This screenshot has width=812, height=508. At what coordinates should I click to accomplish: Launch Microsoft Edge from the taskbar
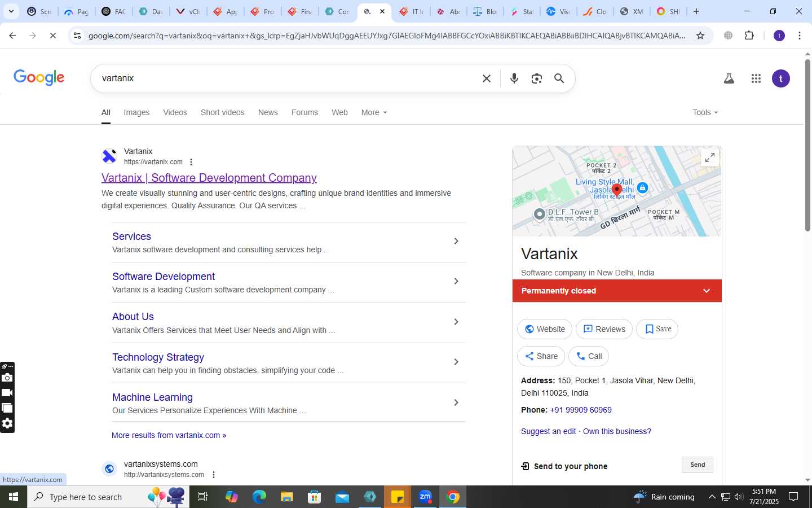point(259,497)
